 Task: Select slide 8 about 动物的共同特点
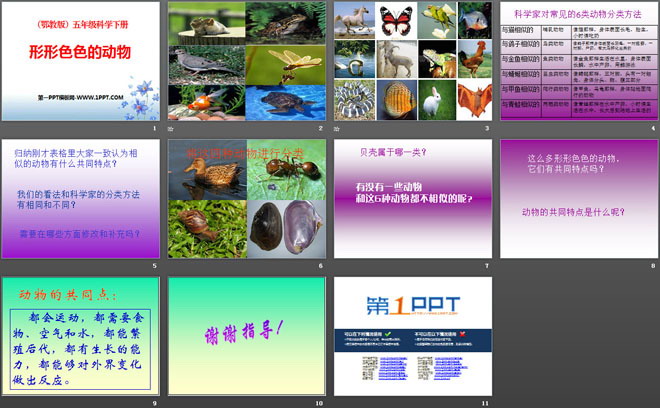(x=578, y=199)
